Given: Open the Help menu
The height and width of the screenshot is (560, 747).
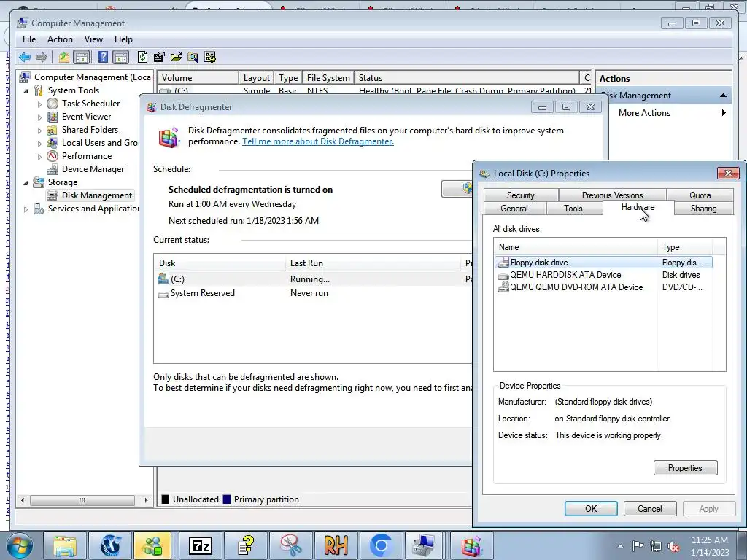Looking at the screenshot, I should pyautogui.click(x=123, y=39).
